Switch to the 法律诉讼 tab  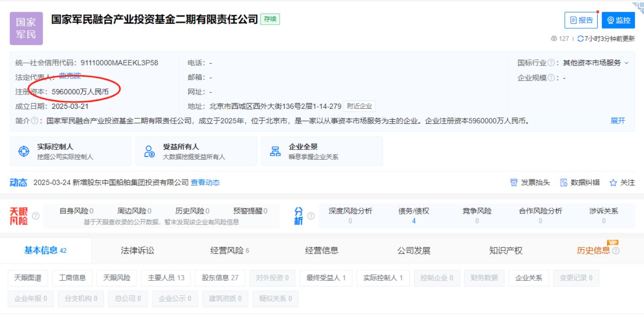coord(137,250)
